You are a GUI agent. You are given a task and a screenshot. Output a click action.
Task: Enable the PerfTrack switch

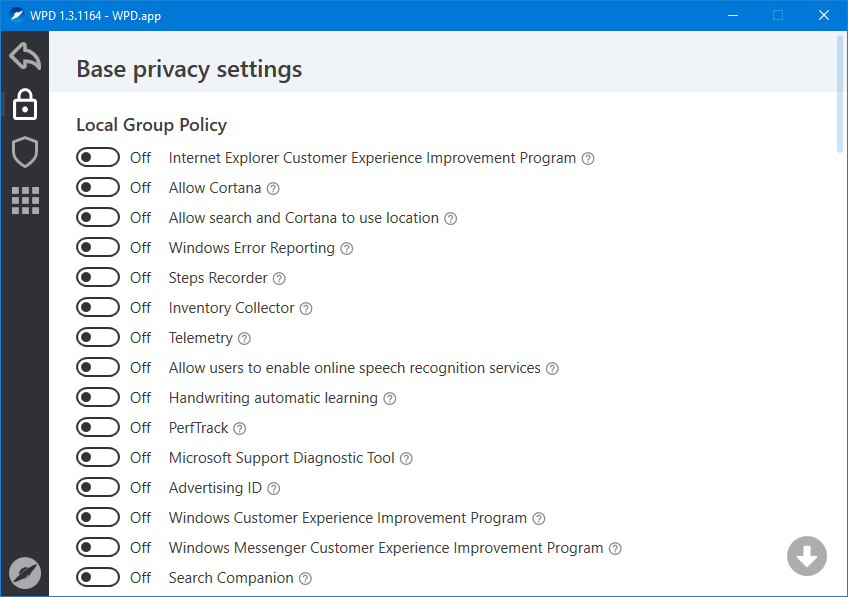pyautogui.click(x=98, y=428)
